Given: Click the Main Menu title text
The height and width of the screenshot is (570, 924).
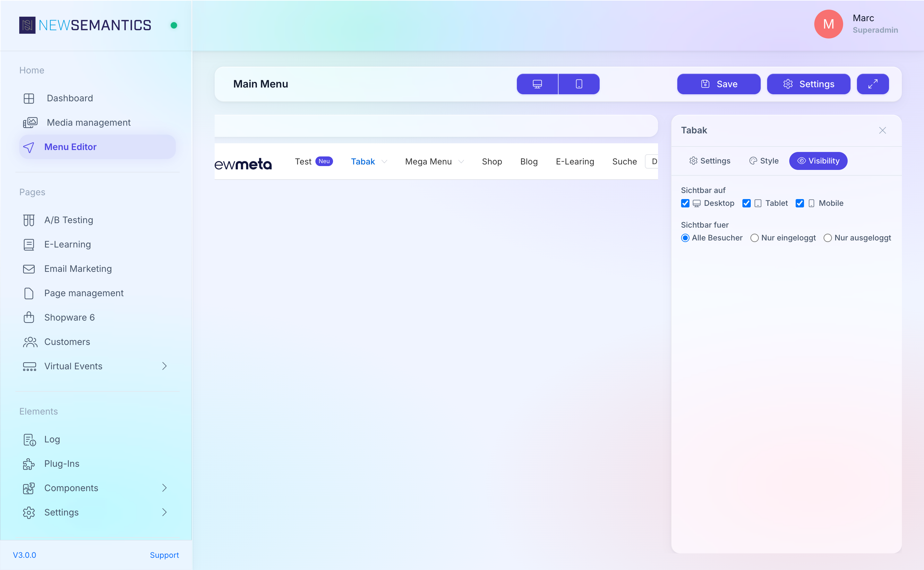Looking at the screenshot, I should coord(261,84).
